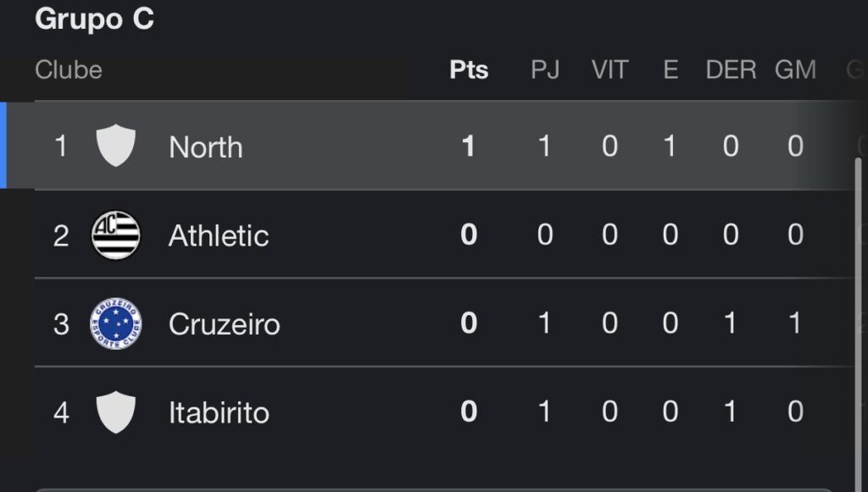Click the Athletic club crest
This screenshot has width=868, height=492.
115,235
